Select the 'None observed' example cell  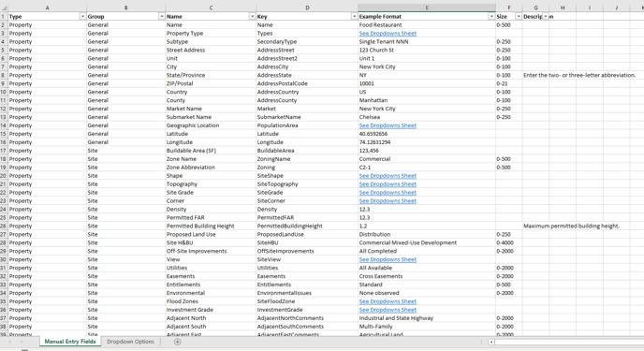[x=427, y=293]
